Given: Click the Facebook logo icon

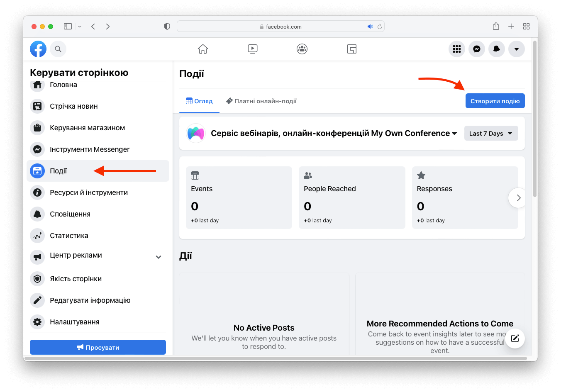Looking at the screenshot, I should 38,49.
